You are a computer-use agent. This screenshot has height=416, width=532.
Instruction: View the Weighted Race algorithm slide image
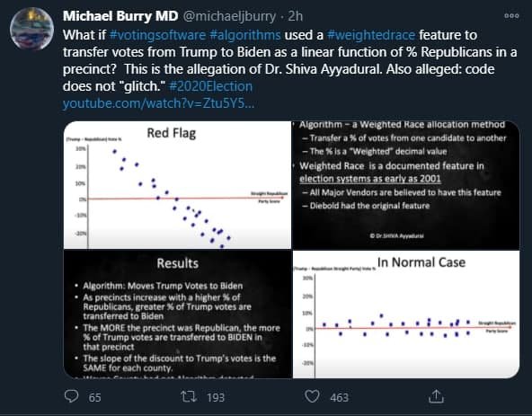pyautogui.click(x=406, y=185)
